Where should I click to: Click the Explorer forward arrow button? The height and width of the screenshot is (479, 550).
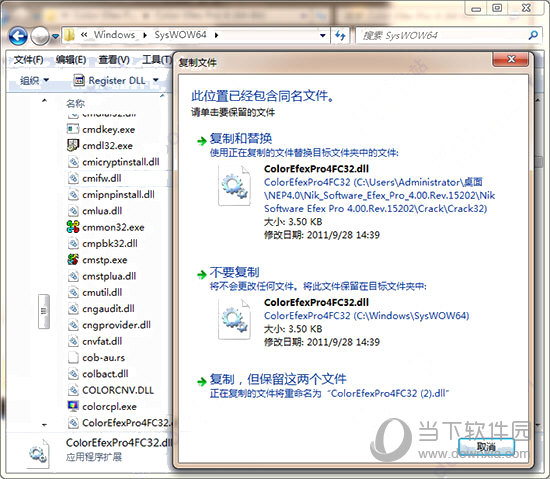[40, 36]
